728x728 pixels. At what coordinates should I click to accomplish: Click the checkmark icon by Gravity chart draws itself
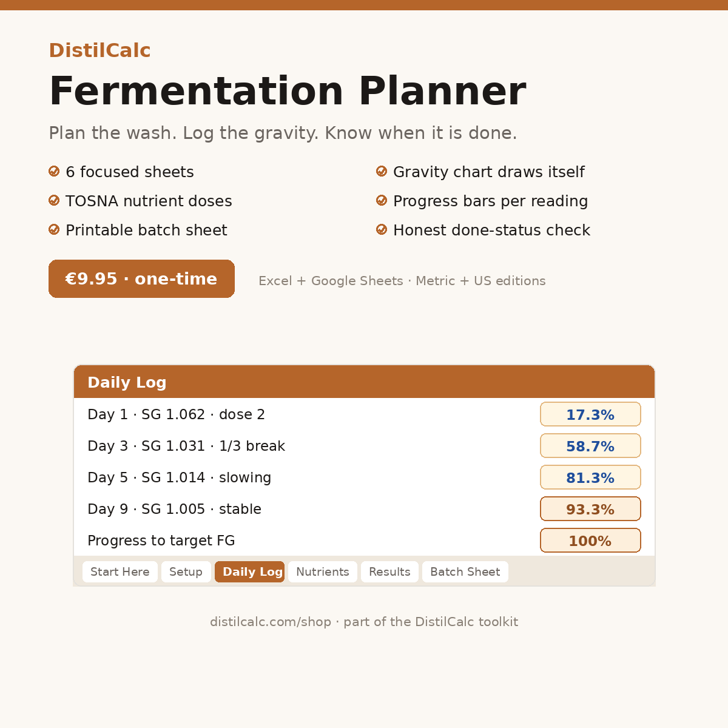coord(382,172)
